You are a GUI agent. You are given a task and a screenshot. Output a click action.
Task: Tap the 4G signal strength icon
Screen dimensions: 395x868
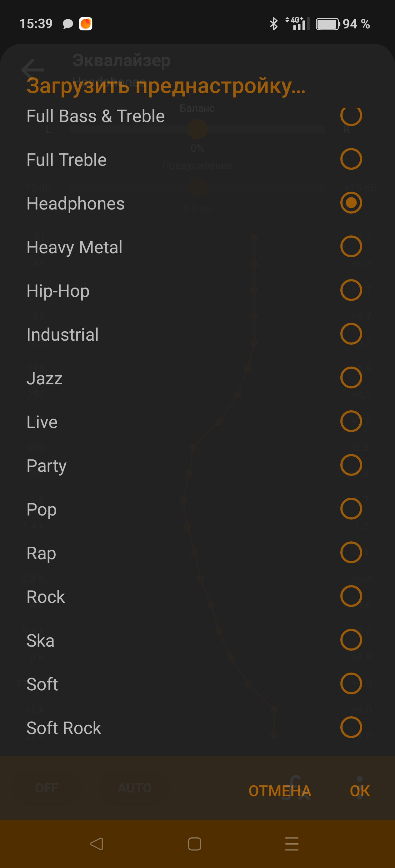click(x=297, y=24)
